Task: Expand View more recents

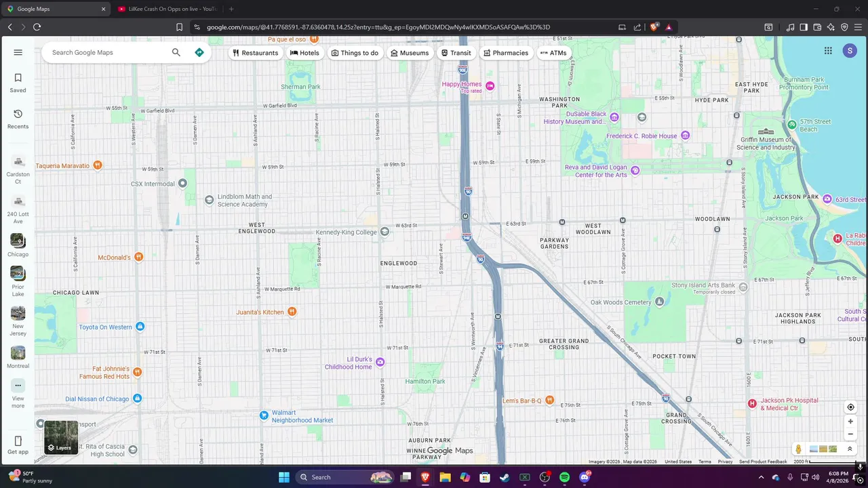Action: [x=18, y=393]
